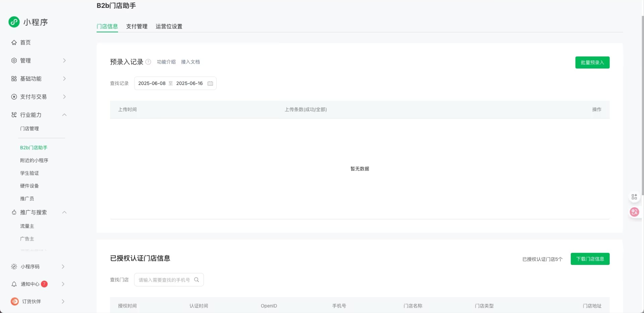The width and height of the screenshot is (644, 313).
Task: Switch to the 运营位设置 tab
Action: (x=169, y=26)
